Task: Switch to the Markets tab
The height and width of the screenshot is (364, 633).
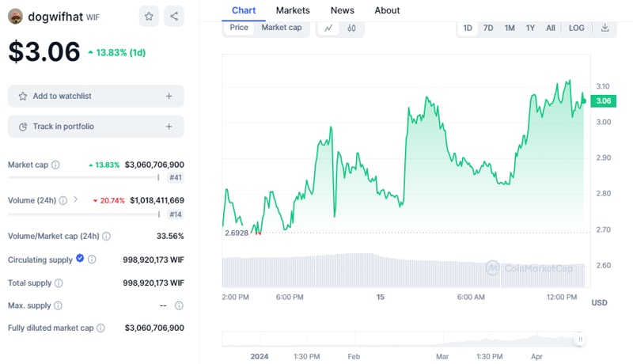Action: coord(293,10)
